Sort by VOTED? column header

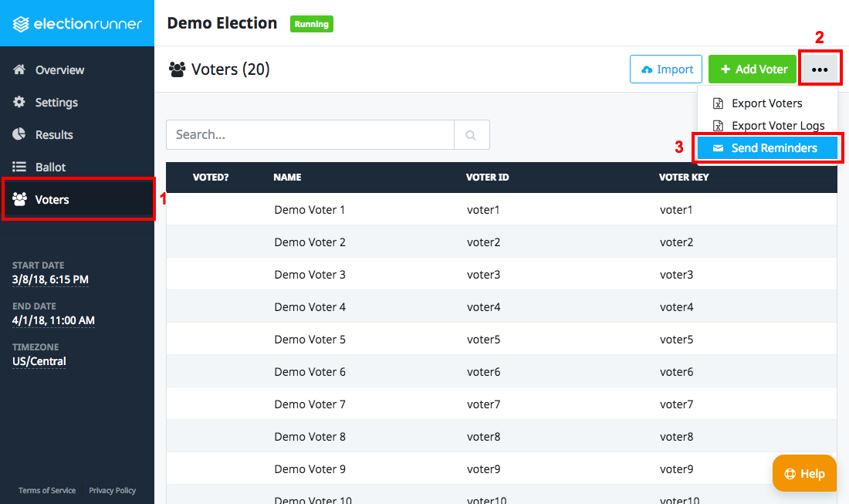(x=211, y=177)
